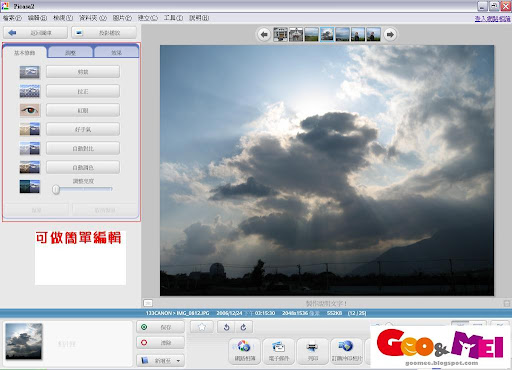
Task: Click the red eye removal eye icon
Action: coord(30,110)
